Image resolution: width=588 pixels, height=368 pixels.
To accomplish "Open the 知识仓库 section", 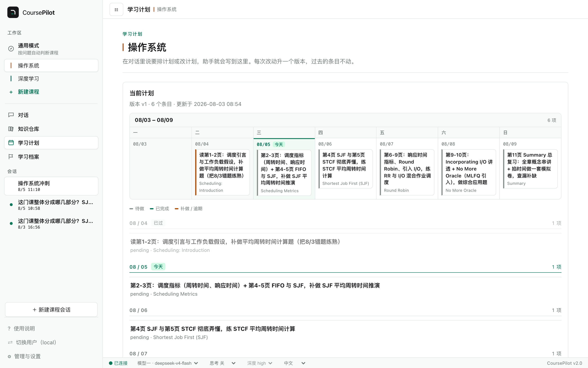I will (51, 129).
